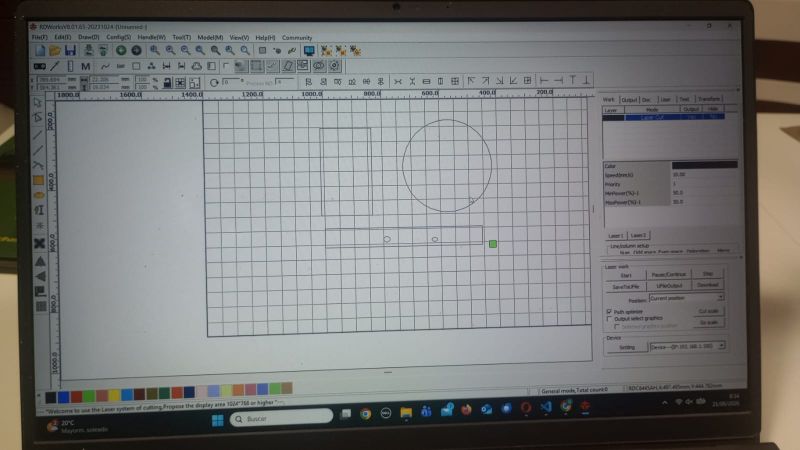Viewport: 800px width, 450px height.
Task: Click the rotate icon beside angle field
Action: (214, 83)
